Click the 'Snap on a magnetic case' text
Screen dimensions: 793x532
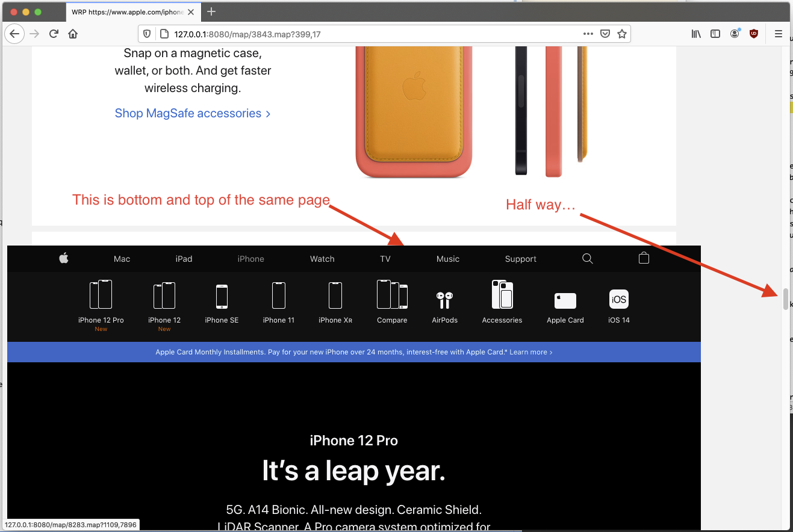click(x=193, y=52)
